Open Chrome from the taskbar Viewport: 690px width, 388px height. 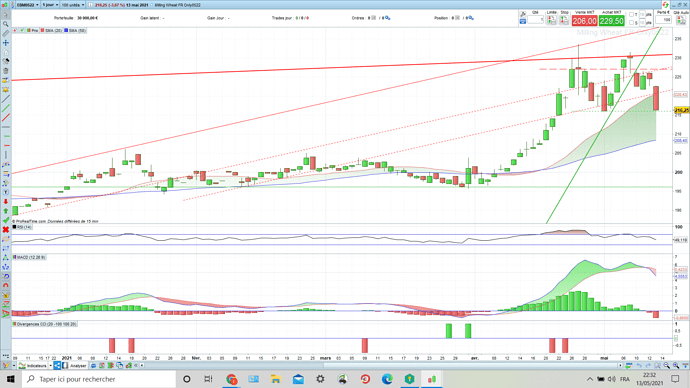click(231, 379)
